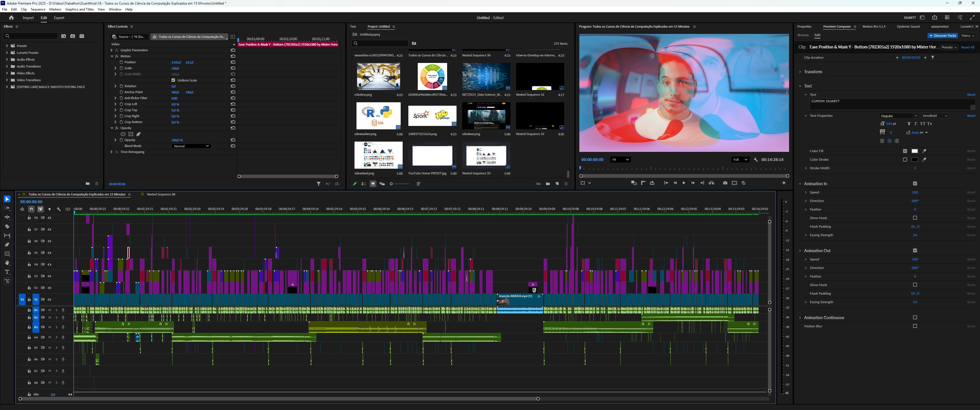Image resolution: width=980 pixels, height=410 pixels.
Task: Select the Type tool
Action: (x=7, y=272)
